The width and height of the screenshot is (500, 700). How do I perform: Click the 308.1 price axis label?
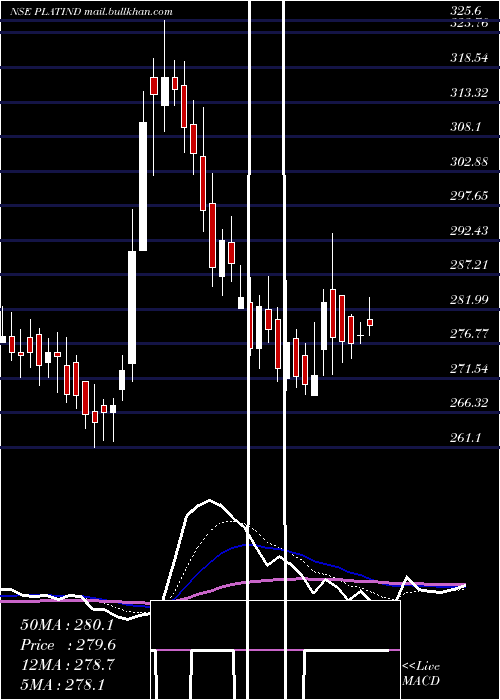465,127
